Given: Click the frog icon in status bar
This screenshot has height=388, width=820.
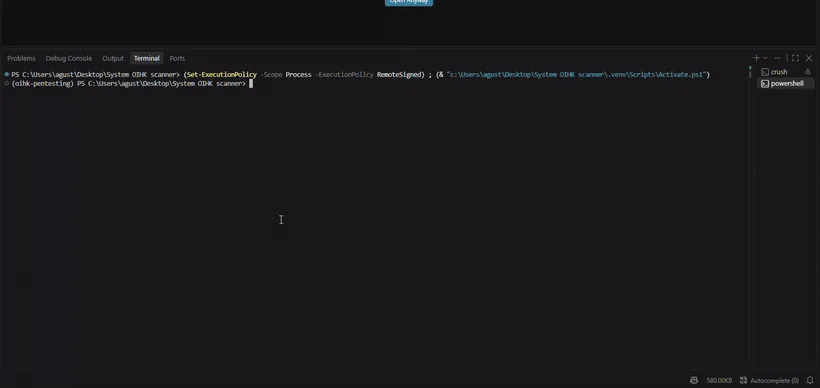Looking at the screenshot, I should pos(694,380).
